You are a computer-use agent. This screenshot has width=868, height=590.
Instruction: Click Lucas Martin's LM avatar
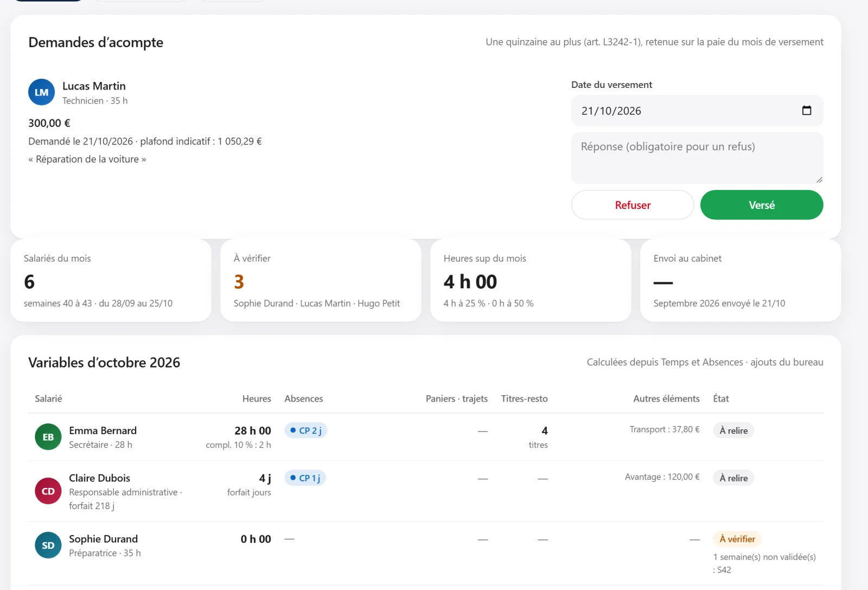click(x=42, y=92)
